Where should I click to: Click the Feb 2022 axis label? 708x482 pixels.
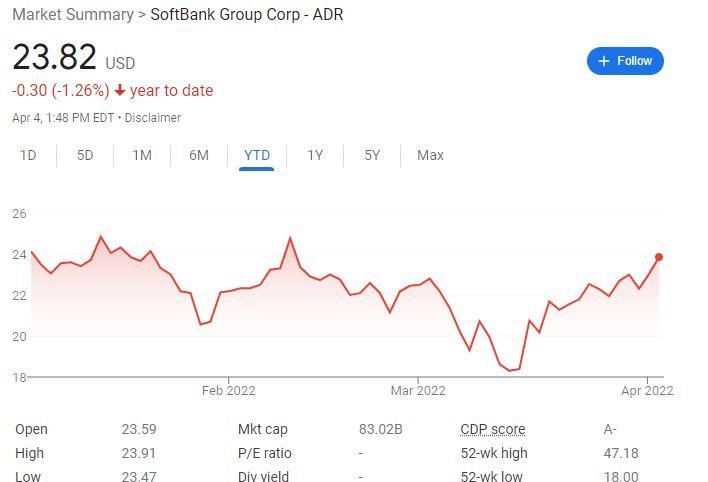(228, 390)
